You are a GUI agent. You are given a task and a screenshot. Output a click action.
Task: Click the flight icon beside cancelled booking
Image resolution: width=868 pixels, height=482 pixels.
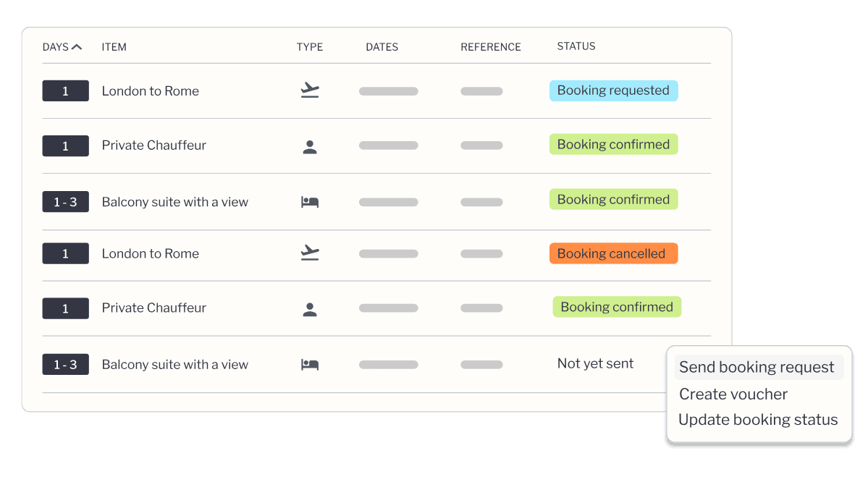click(310, 253)
